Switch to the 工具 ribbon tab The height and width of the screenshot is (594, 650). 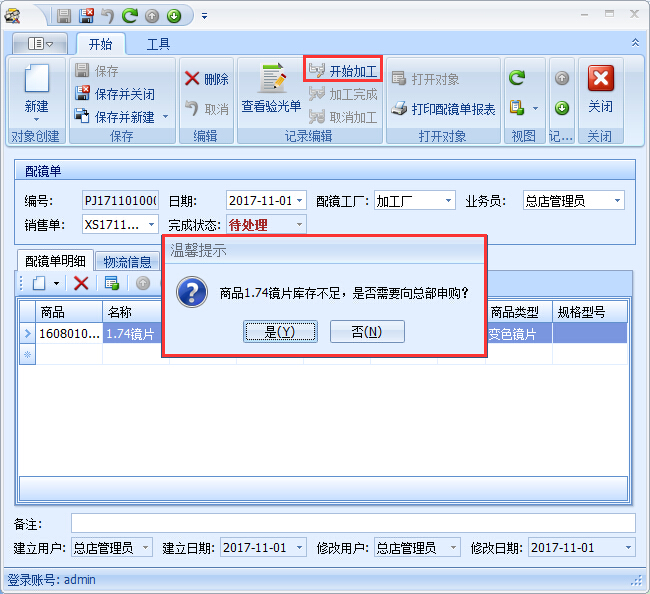pyautogui.click(x=158, y=44)
